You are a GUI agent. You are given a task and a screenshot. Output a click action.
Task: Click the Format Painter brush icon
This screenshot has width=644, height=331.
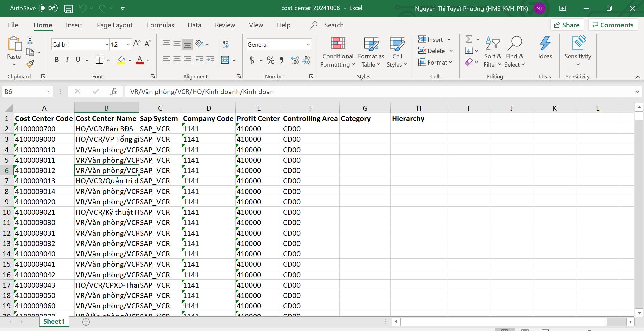(30, 64)
